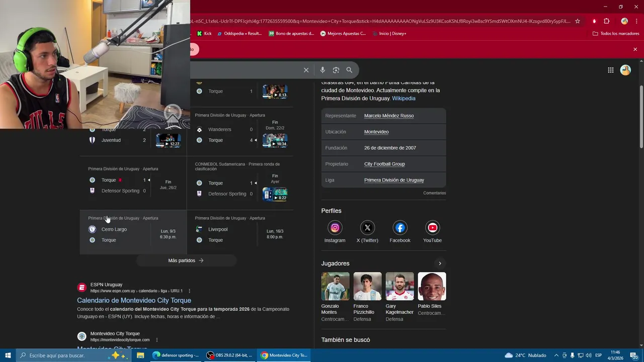The height and width of the screenshot is (362, 644).
Task: Open the Facebook profile icon
Action: (400, 228)
